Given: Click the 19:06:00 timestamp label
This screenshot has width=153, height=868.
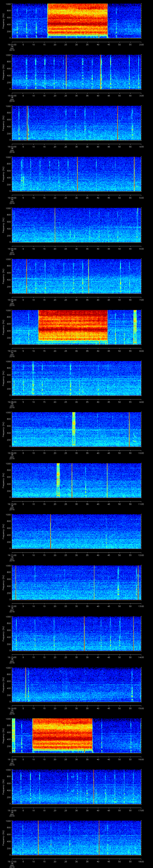Looking at the screenshot, I should [12, 300].
